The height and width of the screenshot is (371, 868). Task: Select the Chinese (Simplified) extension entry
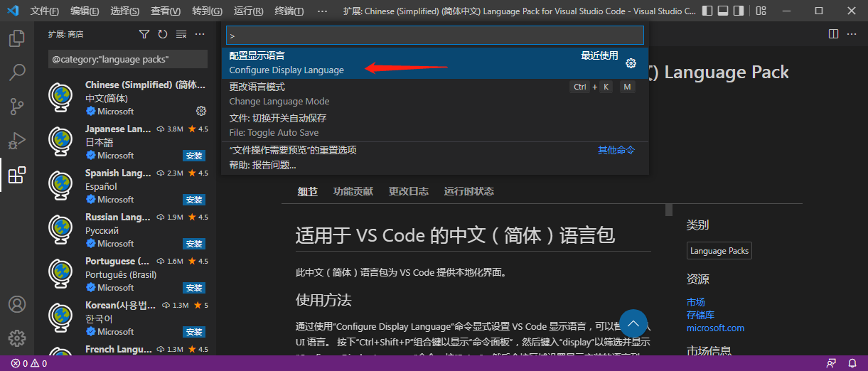tap(125, 98)
